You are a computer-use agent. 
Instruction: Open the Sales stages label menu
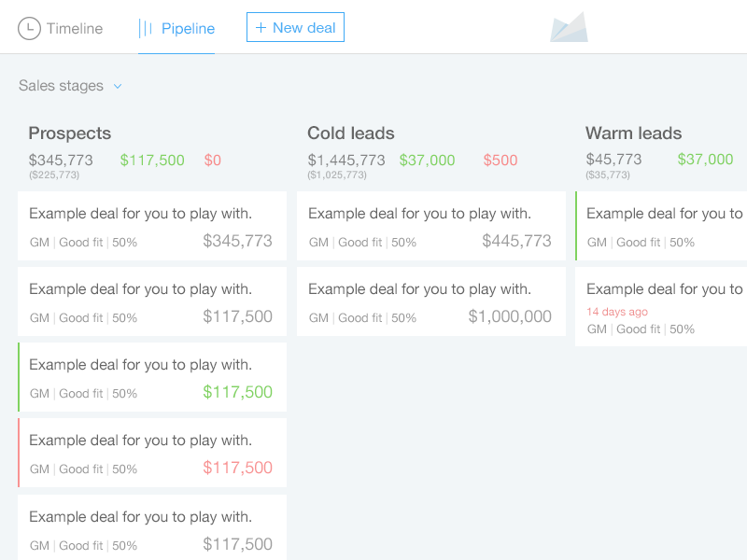point(61,86)
